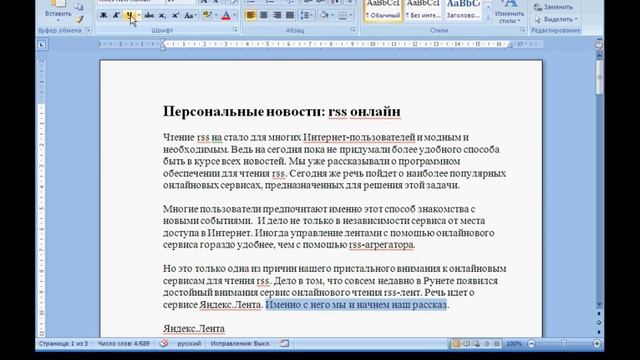Align text right

(x=277, y=16)
